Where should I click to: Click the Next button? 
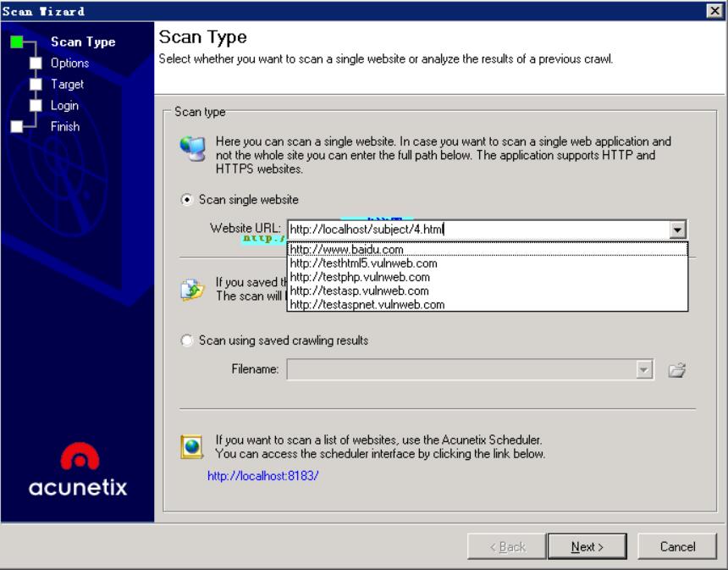[587, 547]
